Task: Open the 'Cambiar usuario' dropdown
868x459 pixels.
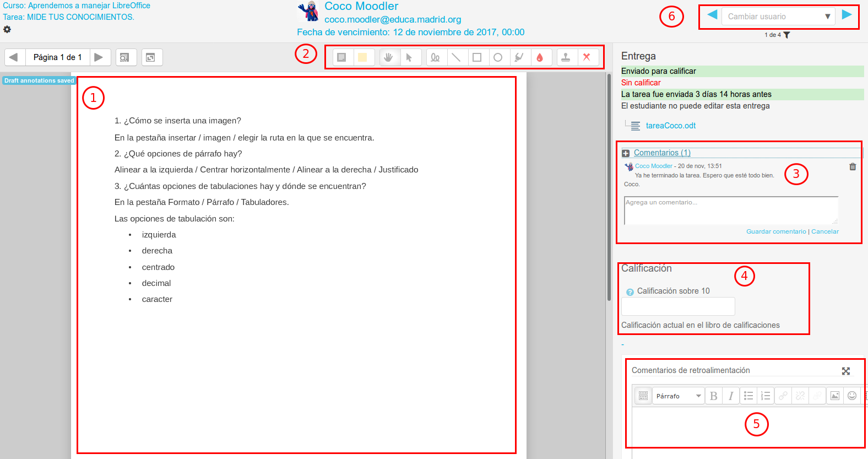Action: click(778, 17)
